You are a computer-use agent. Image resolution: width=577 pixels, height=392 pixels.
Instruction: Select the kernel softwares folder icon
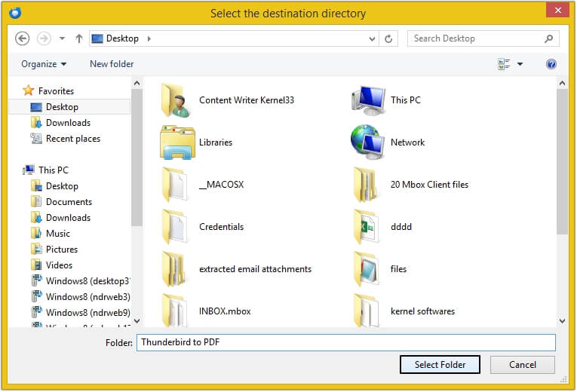tap(365, 311)
